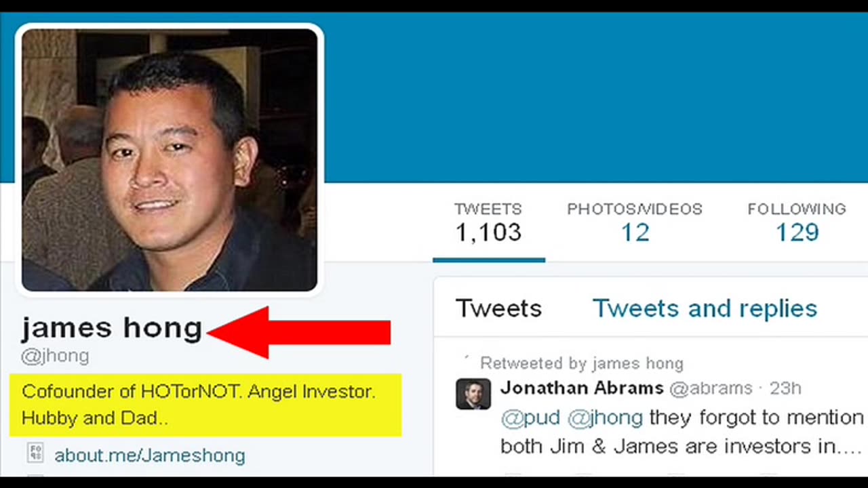
Task: Click the james hong profile name heading
Action: pyautogui.click(x=112, y=329)
